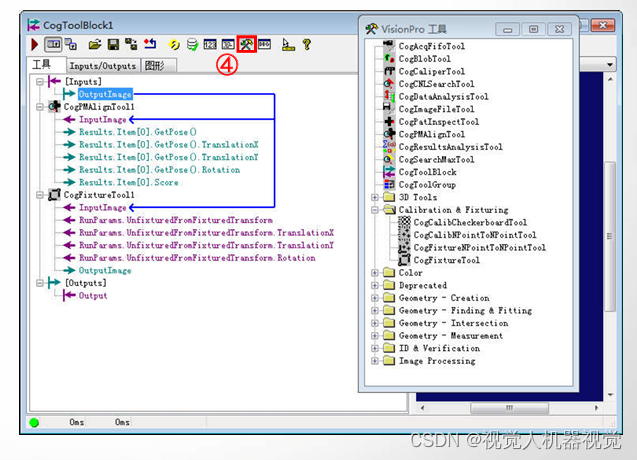Image resolution: width=637 pixels, height=460 pixels.
Task: Expand the 3D Tools folder
Action: (x=375, y=197)
